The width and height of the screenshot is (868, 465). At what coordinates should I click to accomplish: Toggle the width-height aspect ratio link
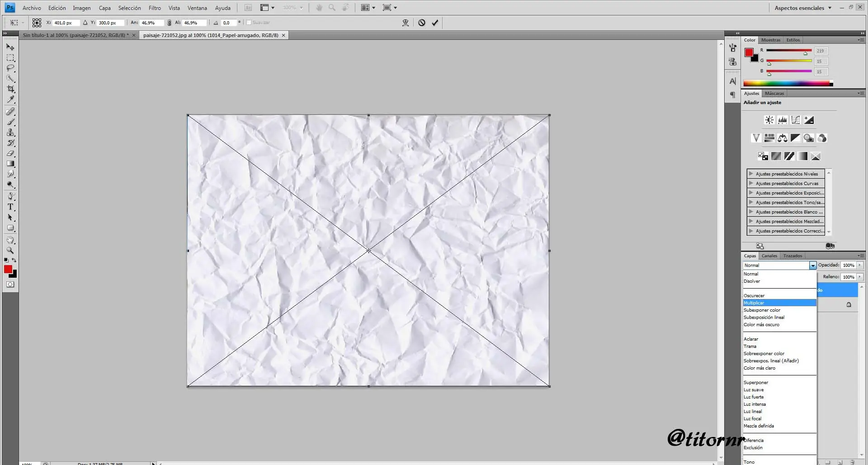point(169,23)
